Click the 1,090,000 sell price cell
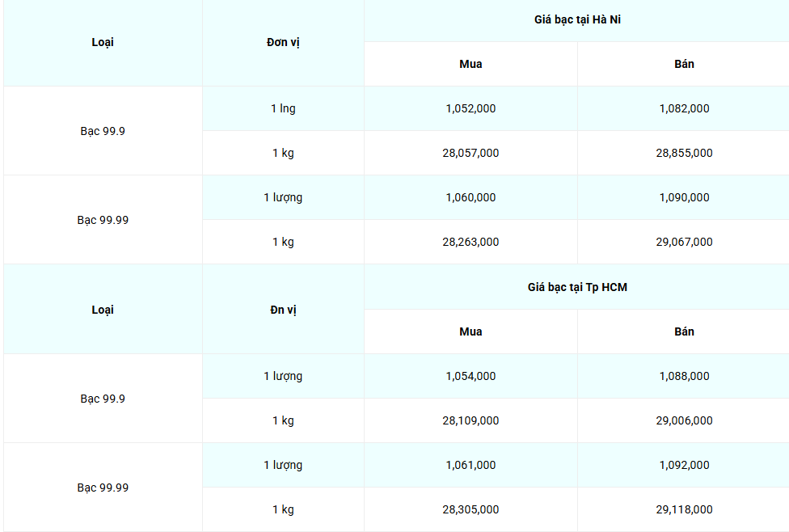 [x=684, y=197]
